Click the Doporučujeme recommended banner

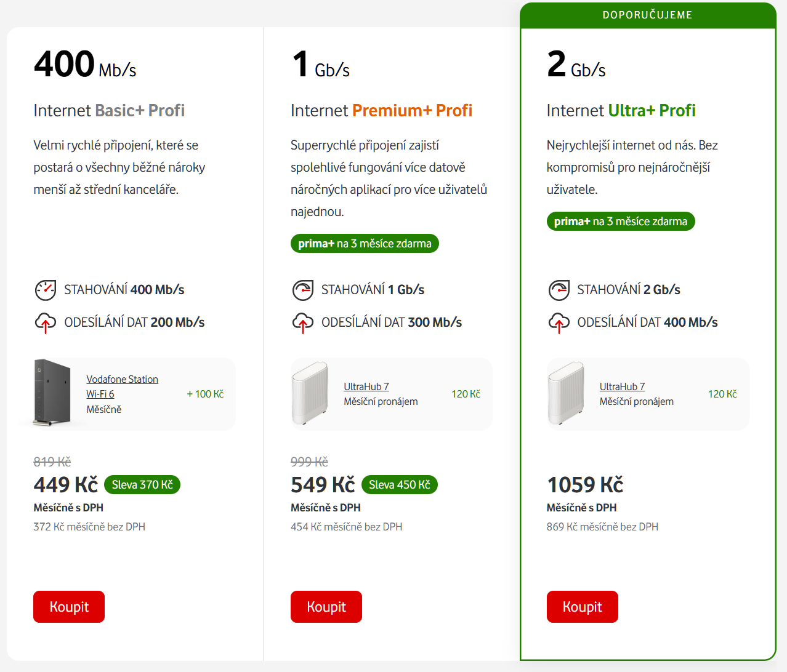pos(647,15)
